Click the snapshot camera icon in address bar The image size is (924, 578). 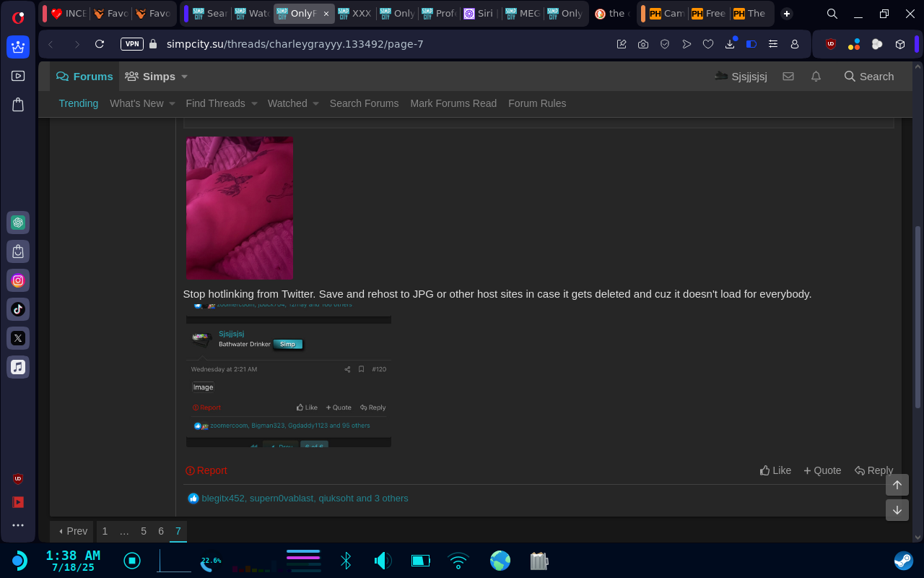[x=643, y=44]
